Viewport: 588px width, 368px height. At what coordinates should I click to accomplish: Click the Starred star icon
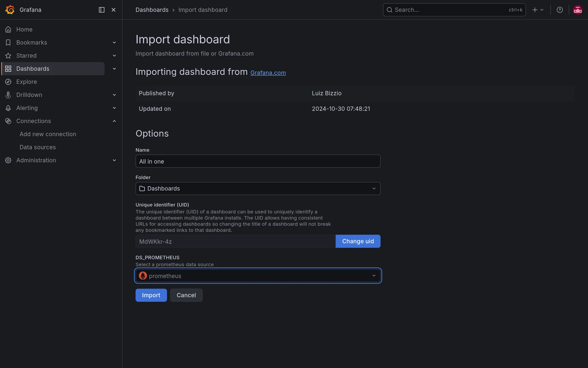coord(8,56)
